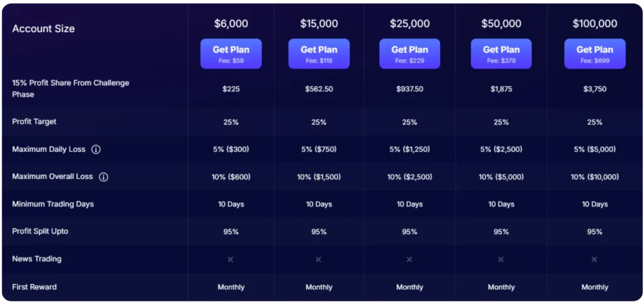
Task: Click the First Reward row label
Action: click(34, 287)
